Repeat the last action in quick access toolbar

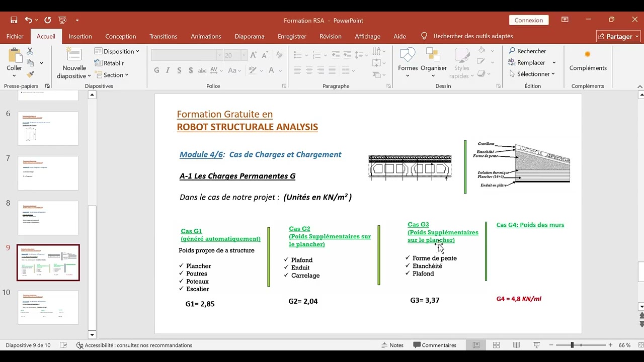(47, 20)
